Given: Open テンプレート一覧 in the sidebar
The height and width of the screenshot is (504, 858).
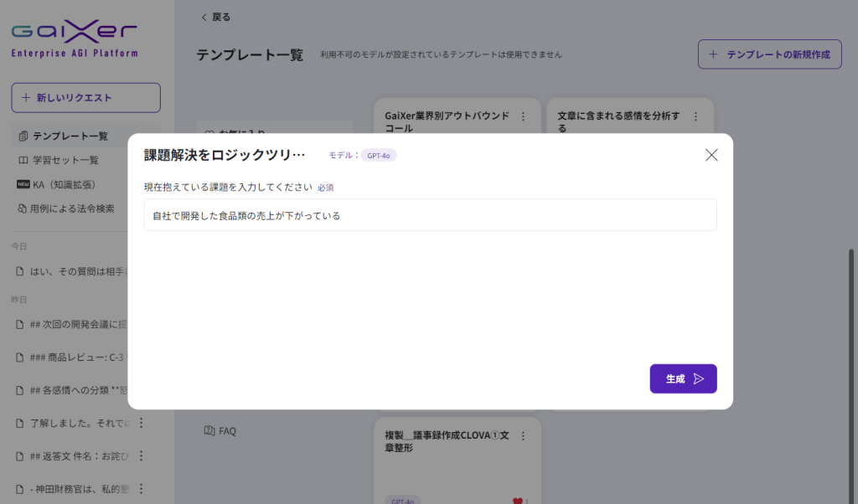Looking at the screenshot, I should pos(70,136).
